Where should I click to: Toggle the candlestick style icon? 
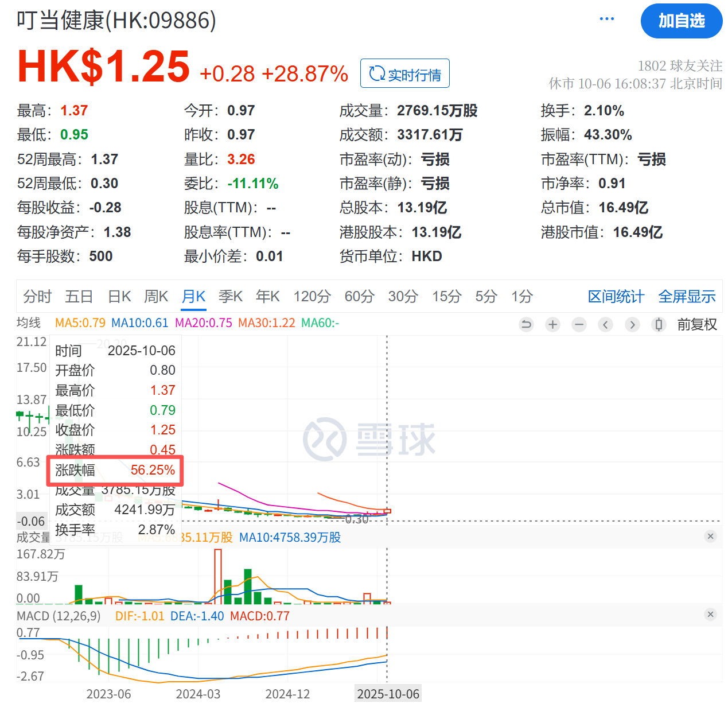[x=659, y=325]
